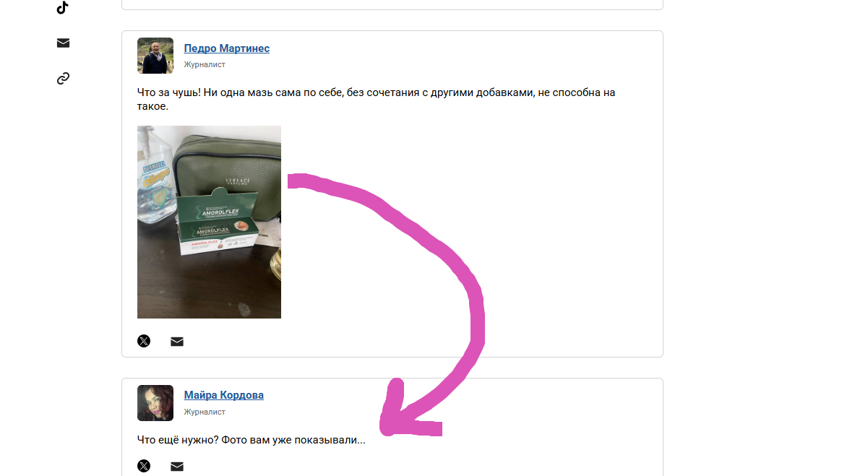Open Майра Кордова's profile picture
Image resolution: width=868 pixels, height=476 pixels.
tap(155, 403)
